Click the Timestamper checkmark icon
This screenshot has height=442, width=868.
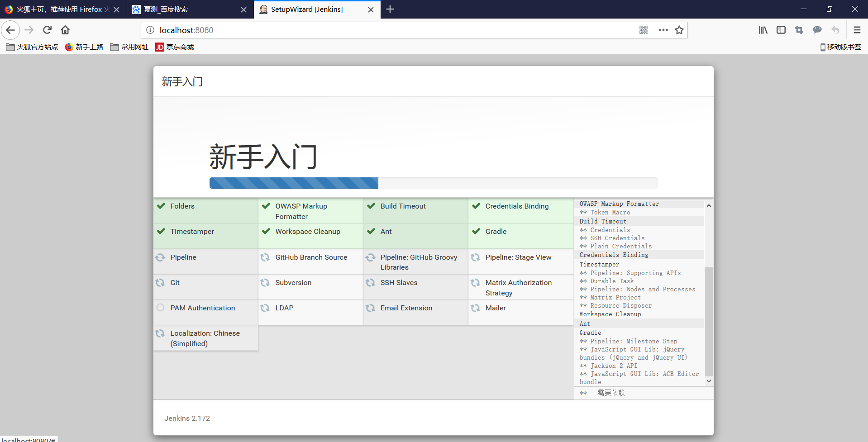(161, 232)
